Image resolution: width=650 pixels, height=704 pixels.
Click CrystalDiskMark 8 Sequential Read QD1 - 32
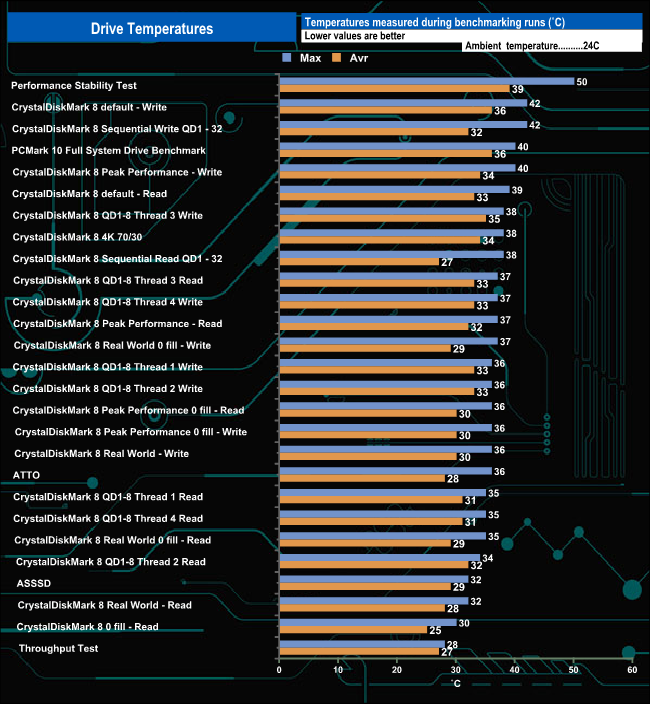coord(118,259)
